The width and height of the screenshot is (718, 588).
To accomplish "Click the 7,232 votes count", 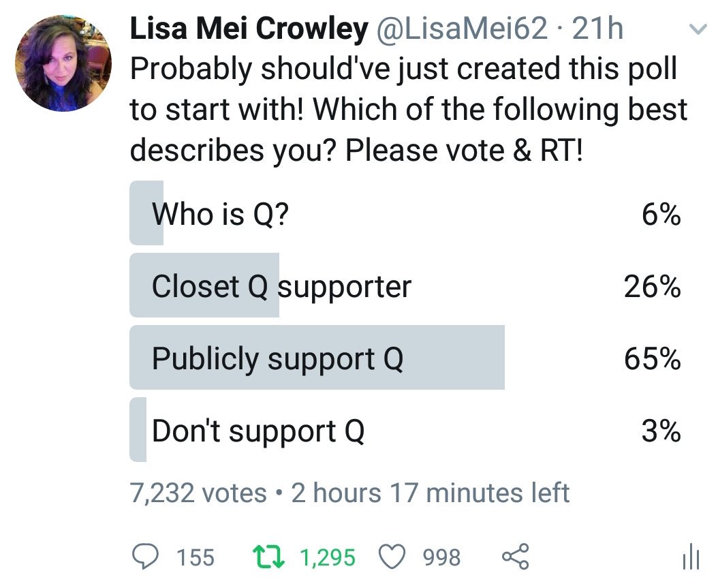I will pyautogui.click(x=198, y=493).
